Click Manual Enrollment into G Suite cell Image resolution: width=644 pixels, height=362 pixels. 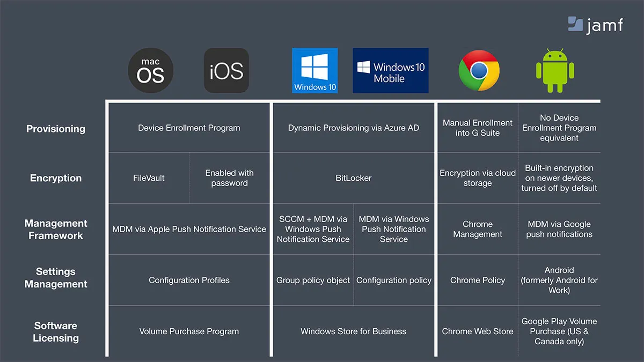tap(478, 128)
